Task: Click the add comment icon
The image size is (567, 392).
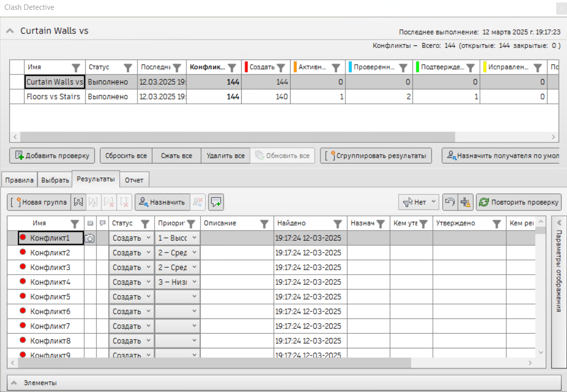Action: coord(216,202)
